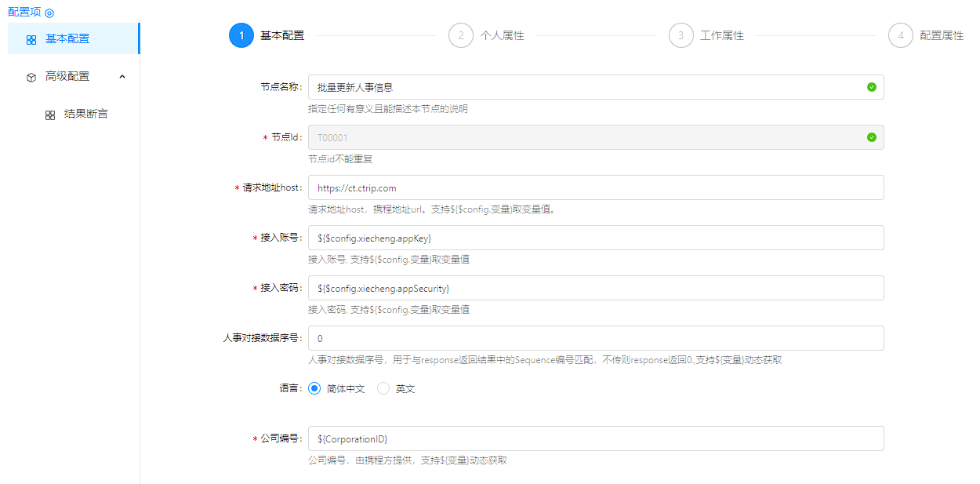Click the grid icon next to 结果断言

[50, 115]
